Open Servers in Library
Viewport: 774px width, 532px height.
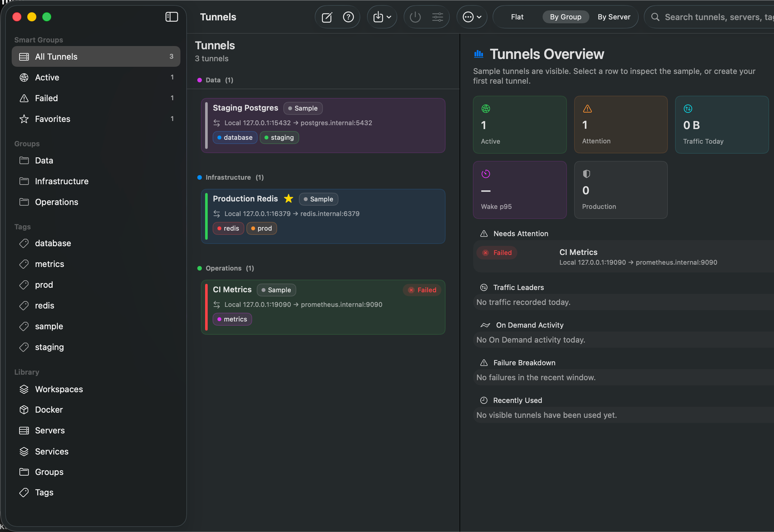click(96, 430)
